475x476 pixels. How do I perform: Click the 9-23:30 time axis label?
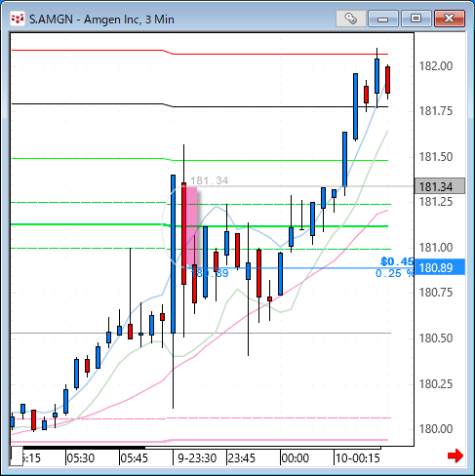[197, 458]
